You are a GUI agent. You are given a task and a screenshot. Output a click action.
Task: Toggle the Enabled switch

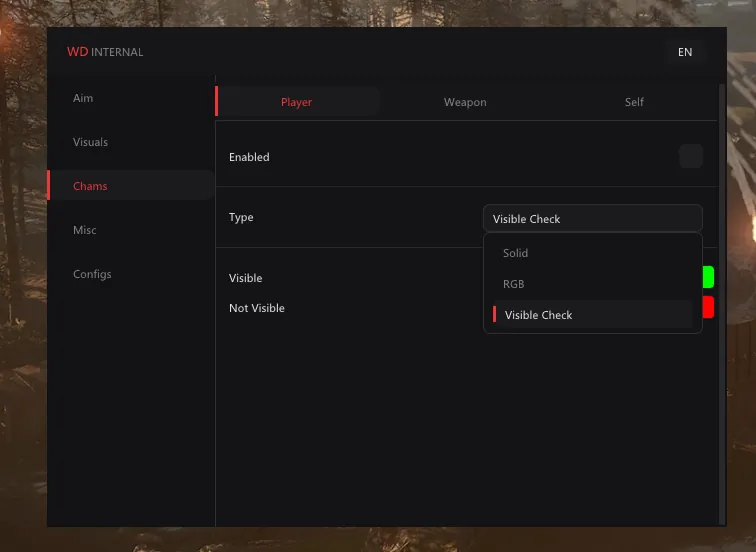tap(690, 156)
